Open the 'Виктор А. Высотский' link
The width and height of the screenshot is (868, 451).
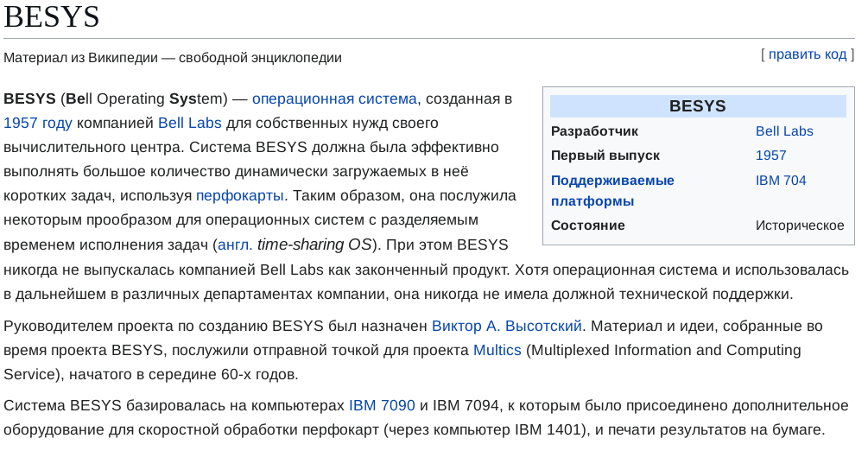tap(506, 326)
